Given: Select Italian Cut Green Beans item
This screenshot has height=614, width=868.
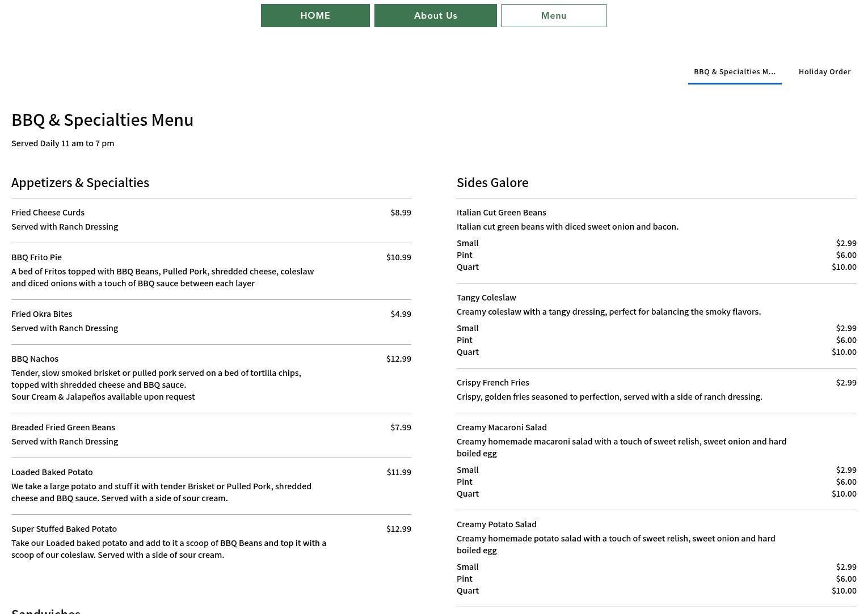Looking at the screenshot, I should pyautogui.click(x=501, y=212).
